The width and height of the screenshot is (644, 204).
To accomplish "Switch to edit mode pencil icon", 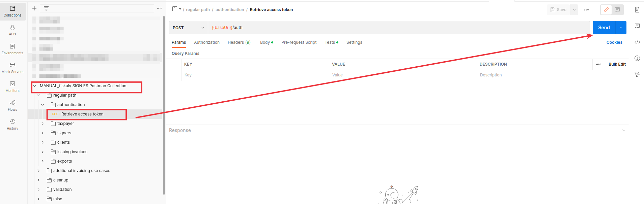I will click(x=606, y=10).
